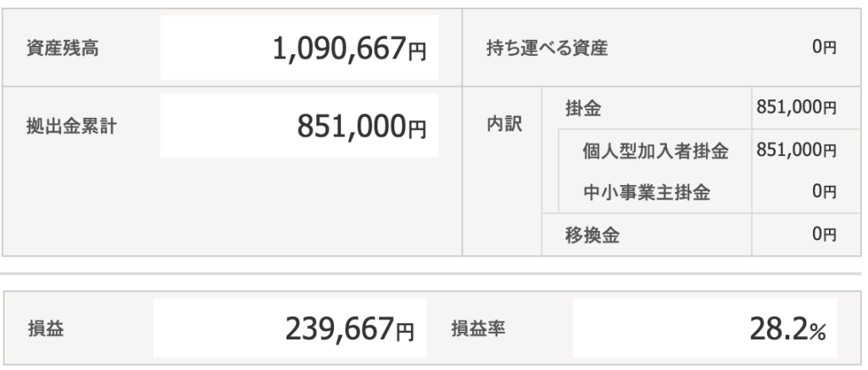Click the horizontal divider above the 損益 table
The height and width of the screenshot is (370, 868).
coord(434,274)
